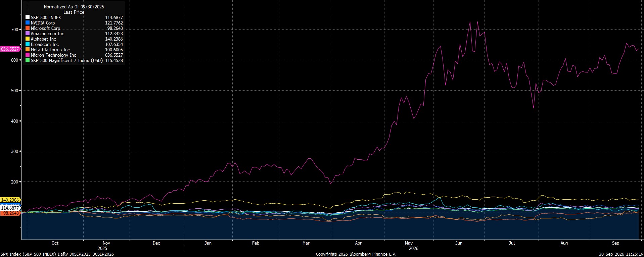Select the Mar label on time axis

pos(306,243)
